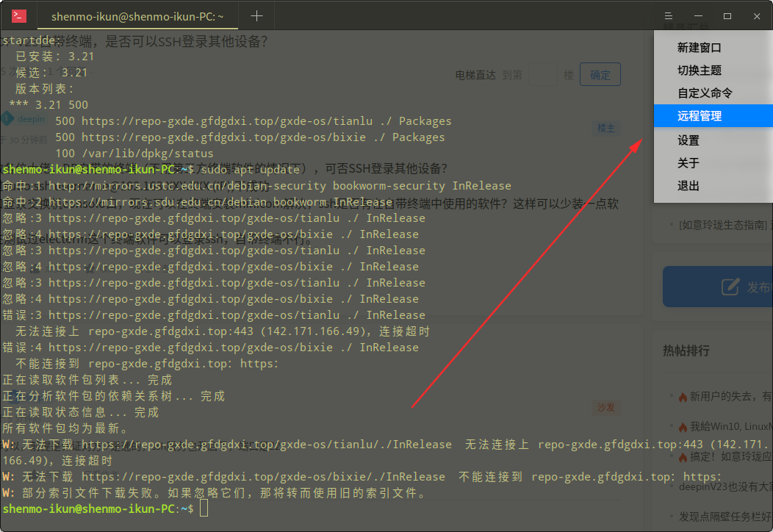The width and height of the screenshot is (773, 532).
Task: Click the '不能连接到 repo-gxde.gfdgdxi.top: https:' error line
Action: (147, 364)
